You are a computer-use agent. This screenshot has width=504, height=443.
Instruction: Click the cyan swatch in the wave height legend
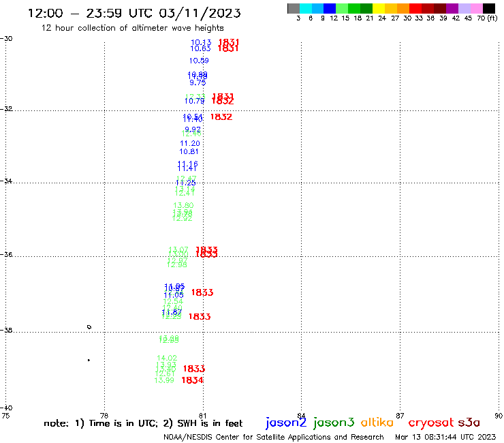(x=306, y=8)
